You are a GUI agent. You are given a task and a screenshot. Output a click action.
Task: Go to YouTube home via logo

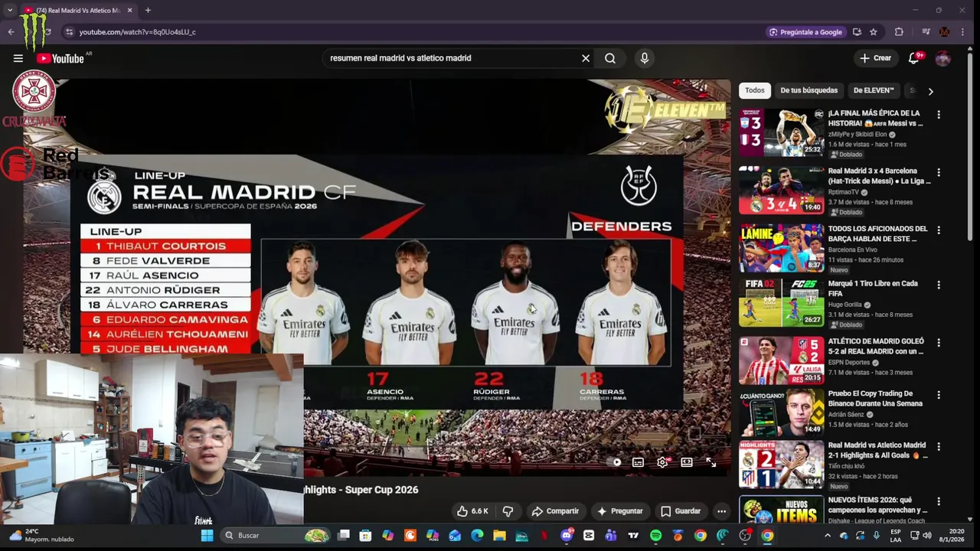(60, 58)
